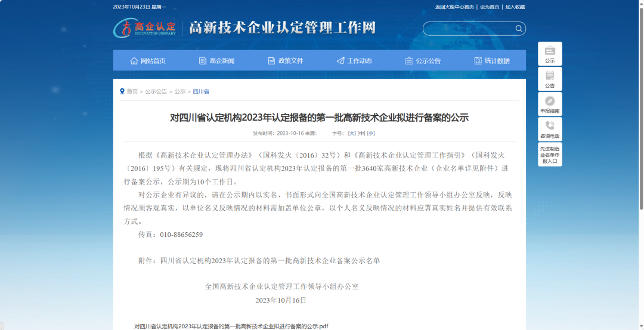This screenshot has height=330, width=644.
Task: Click inside the site search box
Action: 468,29
